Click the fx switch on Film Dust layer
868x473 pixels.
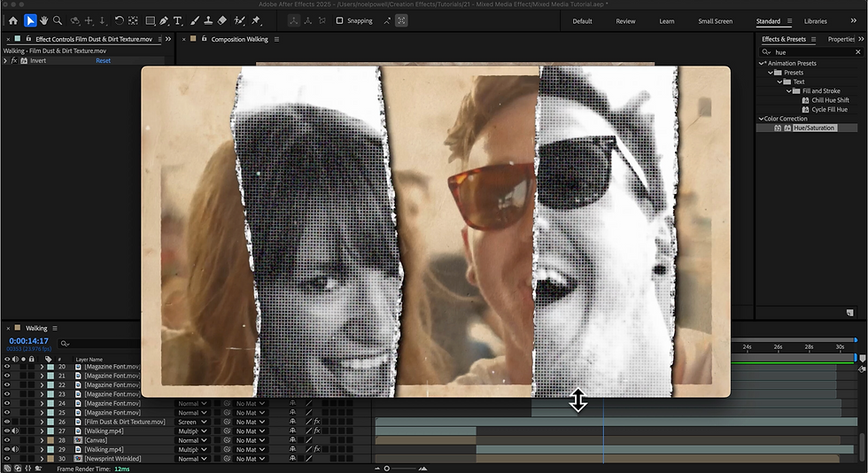coord(317,422)
